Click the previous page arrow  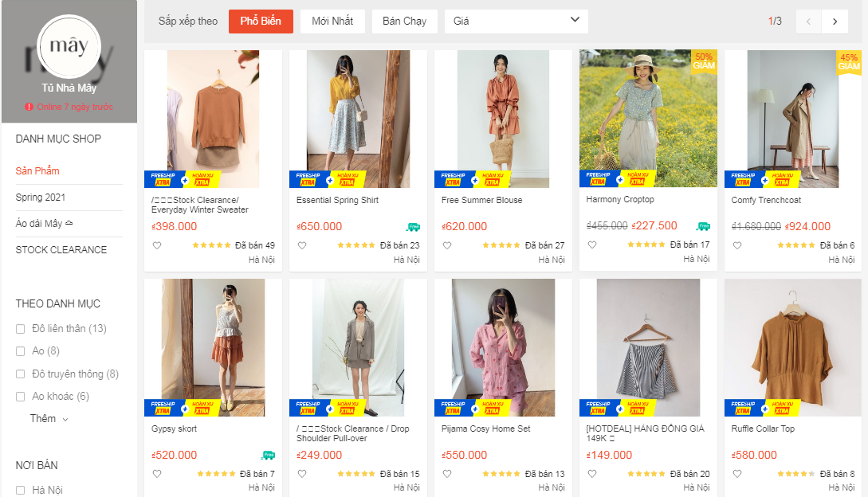(810, 22)
